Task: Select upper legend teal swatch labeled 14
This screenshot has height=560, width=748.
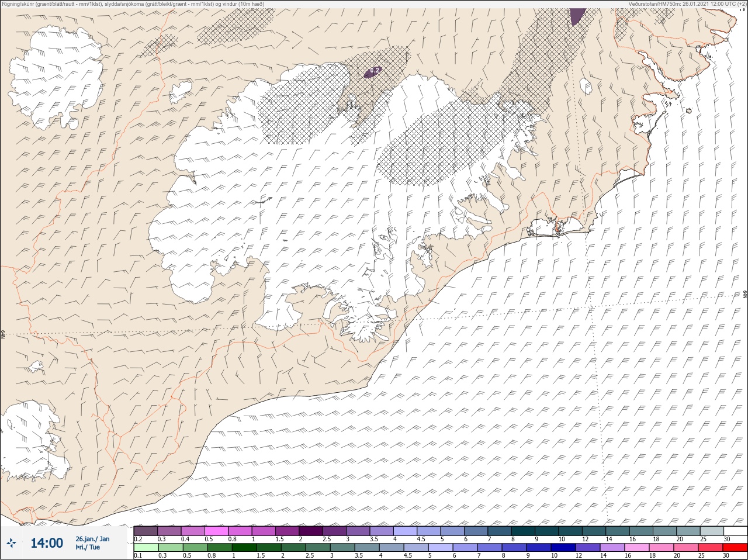Action: (618, 531)
